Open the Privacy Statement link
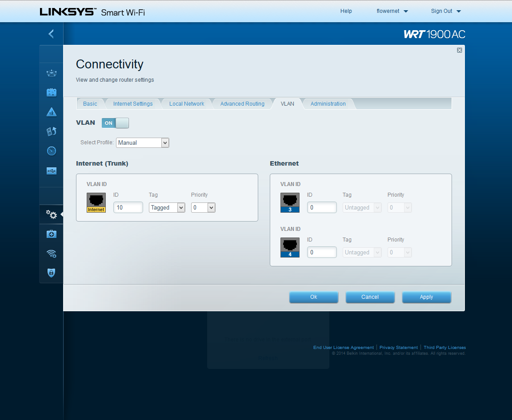 coord(399,348)
